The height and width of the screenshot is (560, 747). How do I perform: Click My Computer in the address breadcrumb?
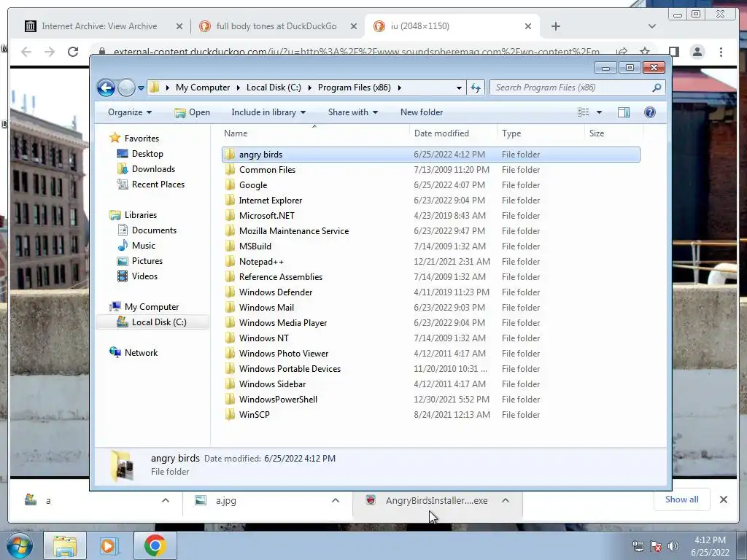203,87
